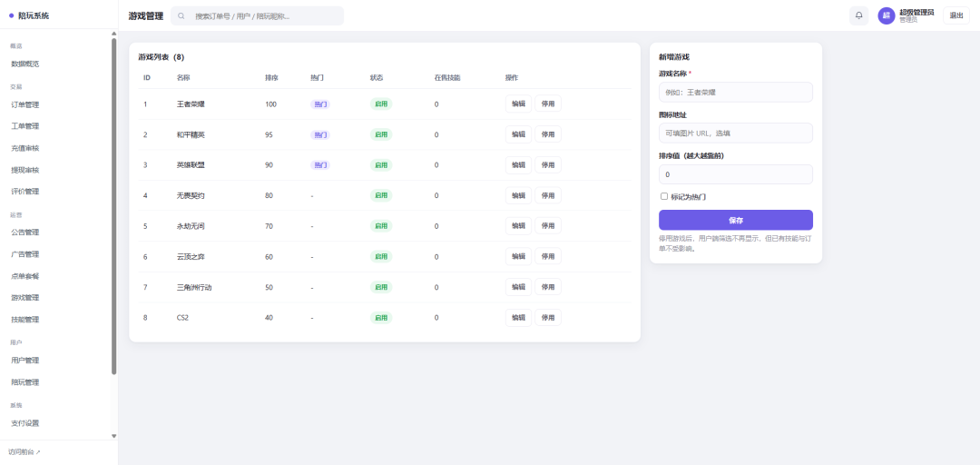The height and width of the screenshot is (465, 980).
Task: Disable the 永劫无间 game
Action: 548,226
